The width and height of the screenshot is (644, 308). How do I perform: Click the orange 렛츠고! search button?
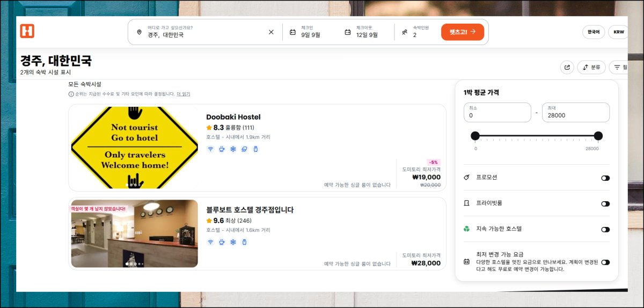click(x=463, y=32)
